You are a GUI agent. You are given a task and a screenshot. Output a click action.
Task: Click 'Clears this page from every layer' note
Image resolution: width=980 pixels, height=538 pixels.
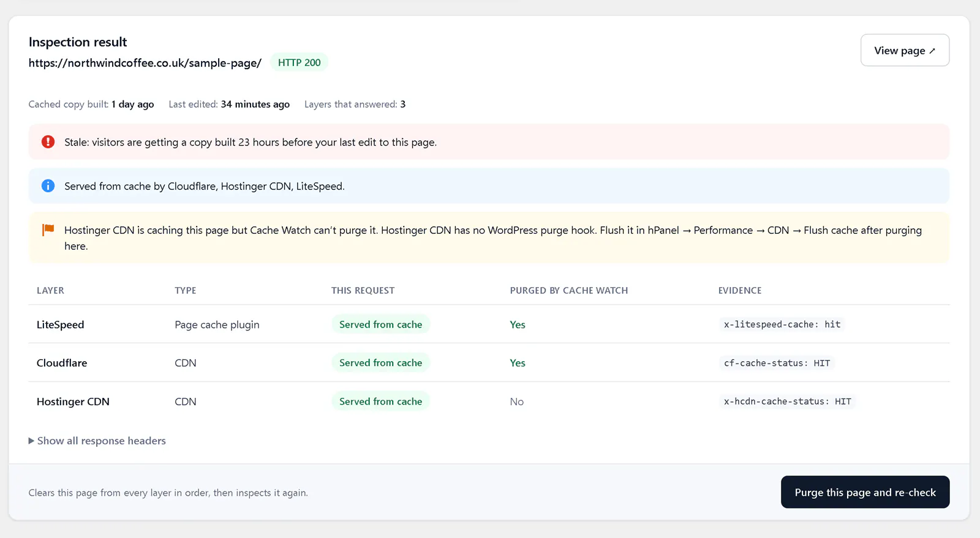coord(168,493)
